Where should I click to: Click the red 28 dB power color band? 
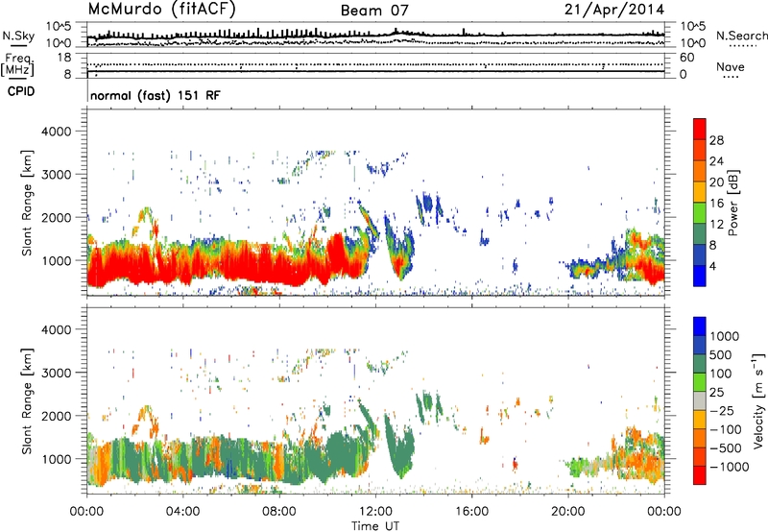pos(700,130)
